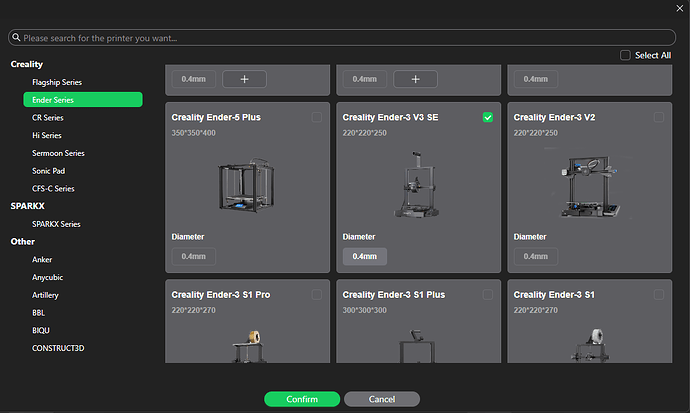690x413 pixels.
Task: Select CONSTRUCT3D in the Other list
Action: click(58, 348)
